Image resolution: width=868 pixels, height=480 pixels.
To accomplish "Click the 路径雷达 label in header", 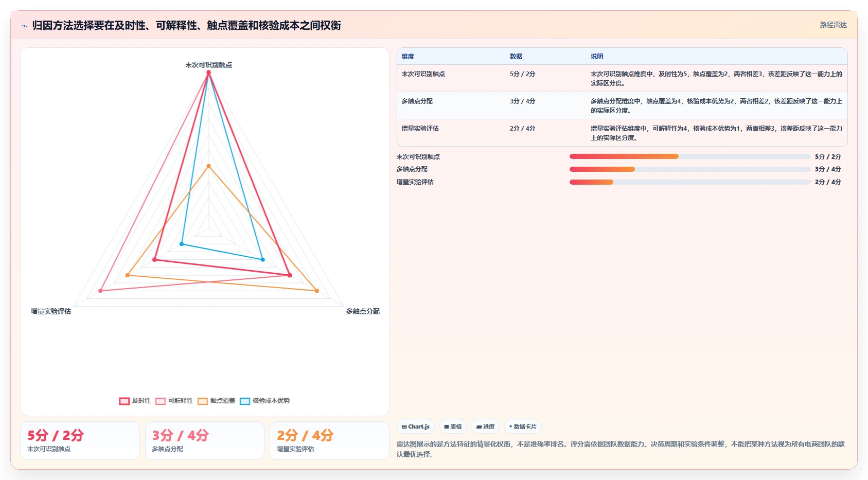I will [833, 25].
